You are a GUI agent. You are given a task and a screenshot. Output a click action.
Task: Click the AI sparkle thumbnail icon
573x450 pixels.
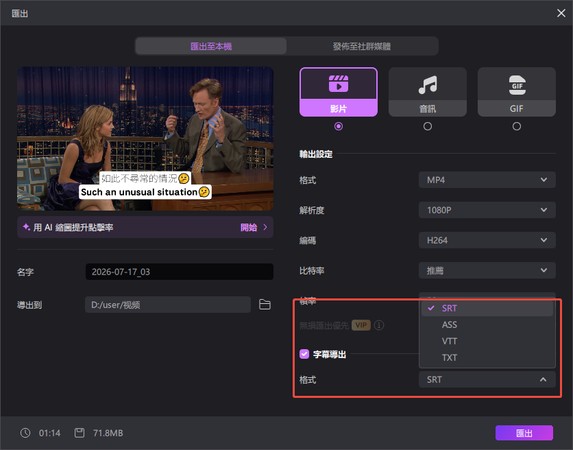pyautogui.click(x=26, y=227)
